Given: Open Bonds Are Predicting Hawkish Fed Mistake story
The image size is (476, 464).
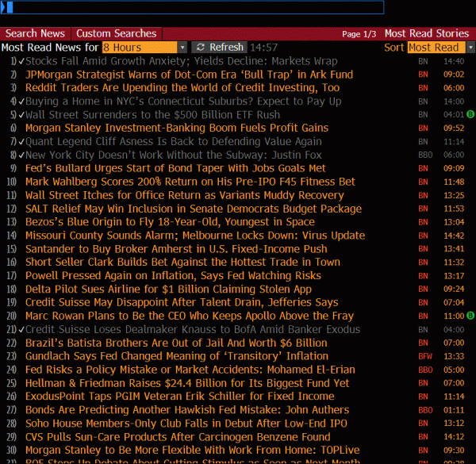Looking at the screenshot, I should point(187,410).
